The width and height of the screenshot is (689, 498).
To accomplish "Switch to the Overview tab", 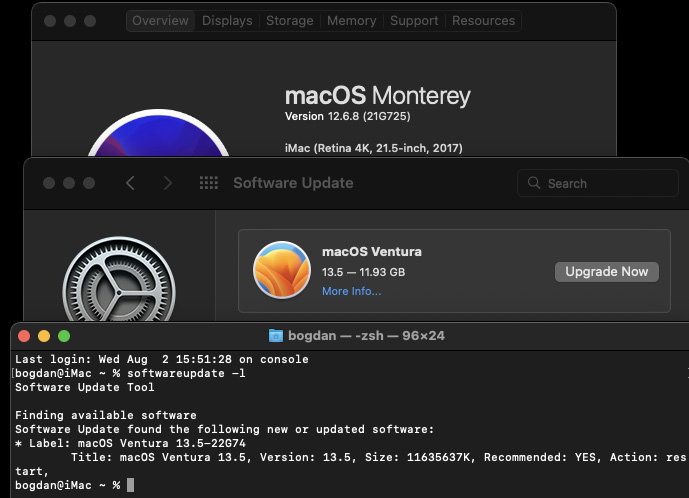I will click(x=160, y=21).
